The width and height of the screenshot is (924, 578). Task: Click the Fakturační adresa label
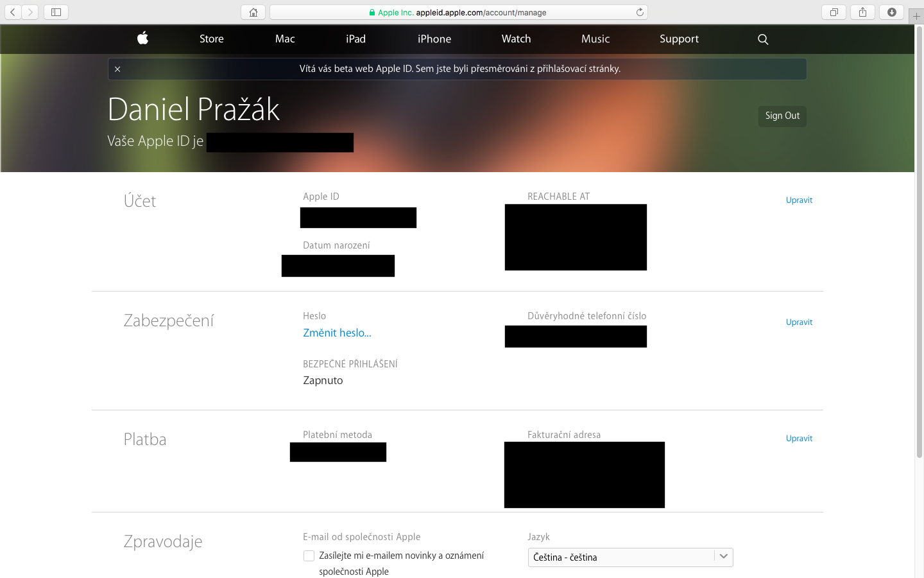(564, 435)
